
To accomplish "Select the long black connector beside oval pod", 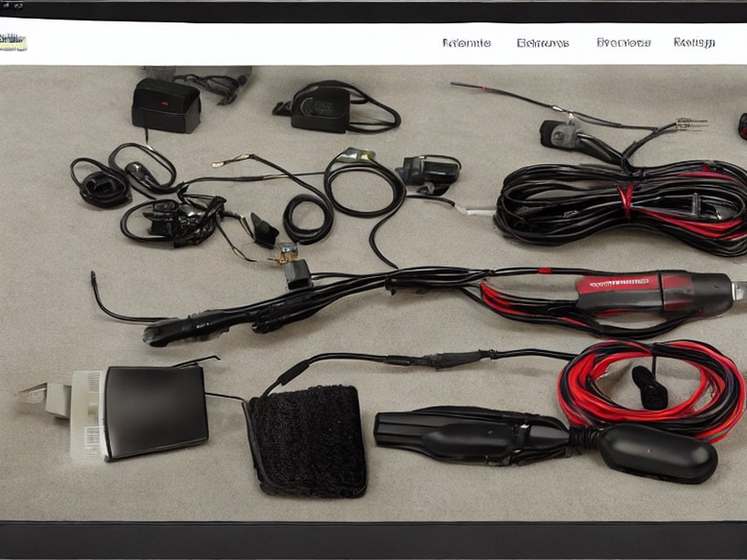I will tap(471, 436).
